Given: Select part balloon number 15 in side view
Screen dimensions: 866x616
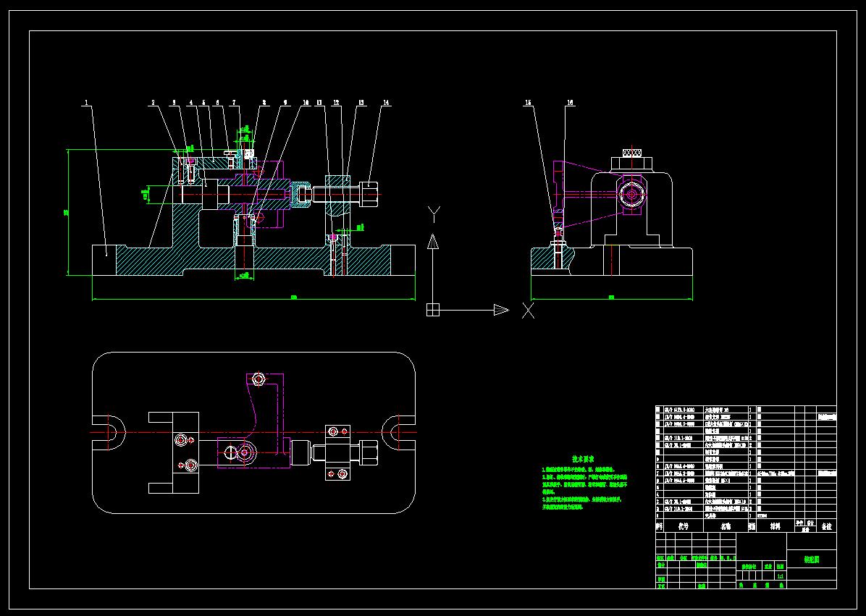Looking at the screenshot, I should [x=529, y=103].
